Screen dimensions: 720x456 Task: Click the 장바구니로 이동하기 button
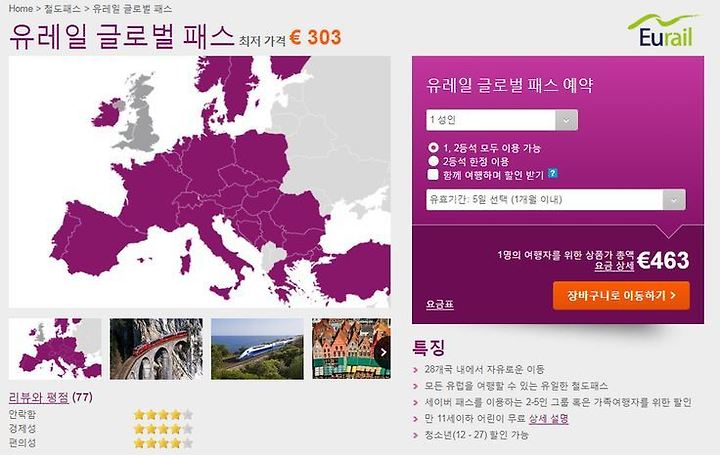(621, 295)
